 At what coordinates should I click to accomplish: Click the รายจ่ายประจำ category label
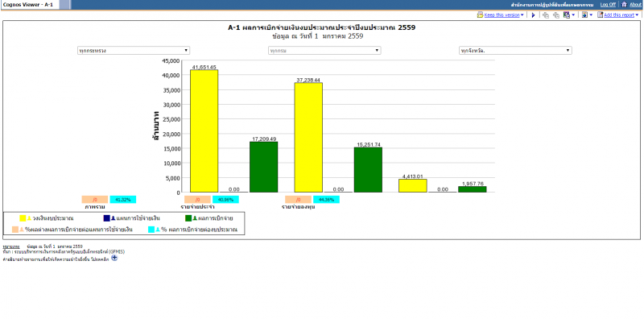click(197, 207)
